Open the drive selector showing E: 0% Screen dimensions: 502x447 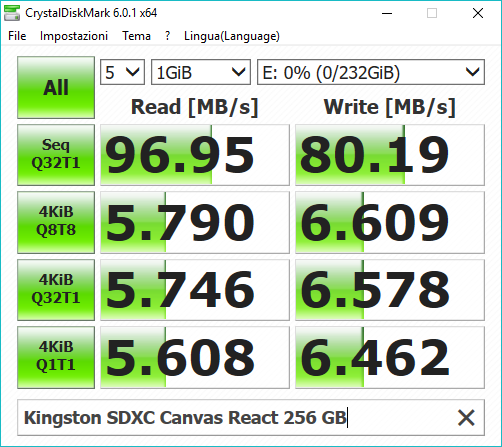371,72
